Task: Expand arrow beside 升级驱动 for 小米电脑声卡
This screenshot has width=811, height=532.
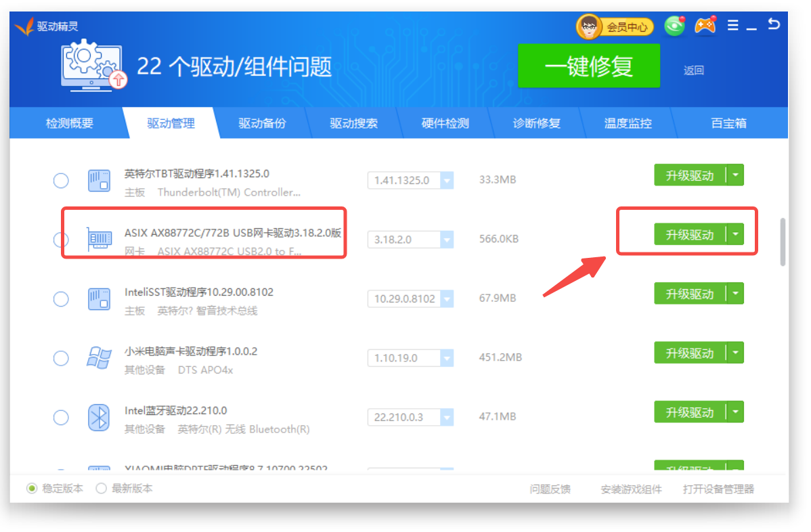Action: pos(735,353)
